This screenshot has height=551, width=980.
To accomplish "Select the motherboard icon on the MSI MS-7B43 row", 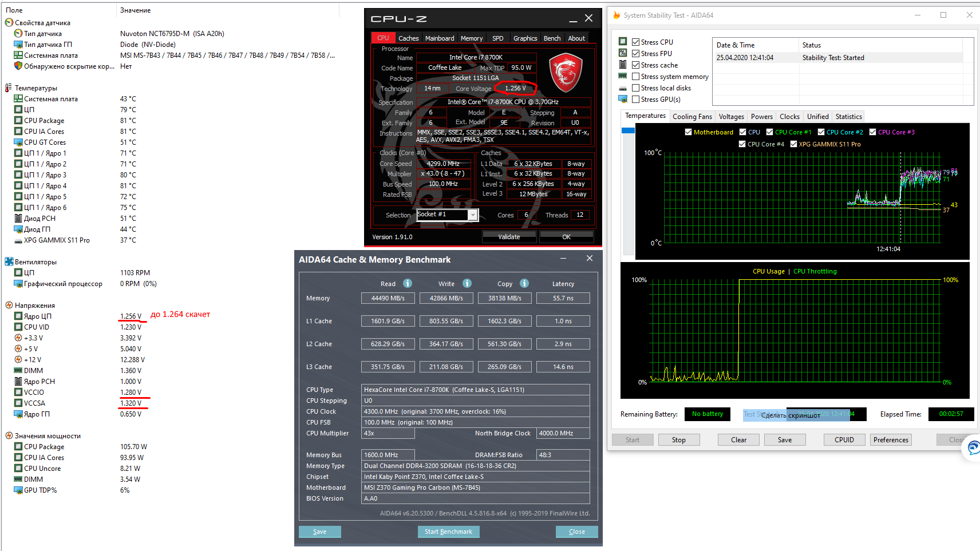I will pyautogui.click(x=18, y=56).
